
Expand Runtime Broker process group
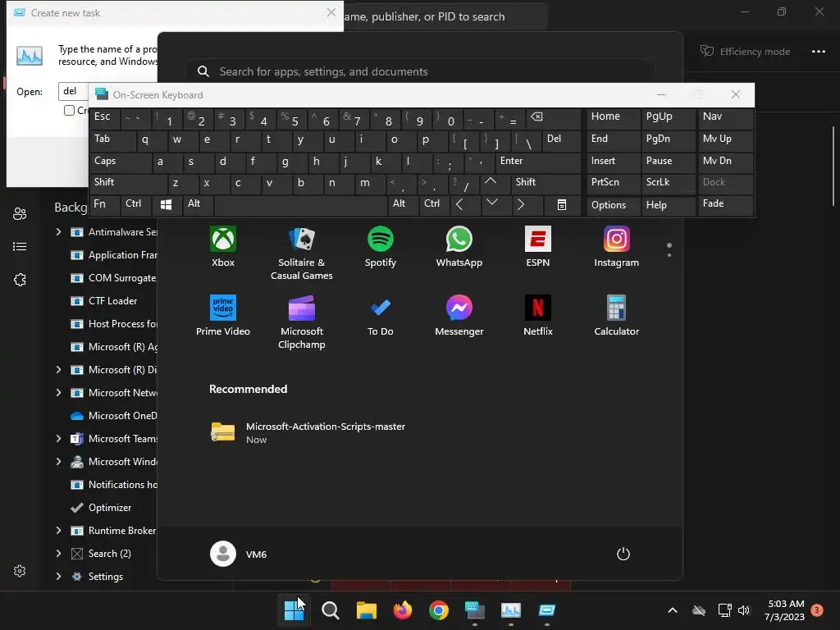tap(58, 531)
